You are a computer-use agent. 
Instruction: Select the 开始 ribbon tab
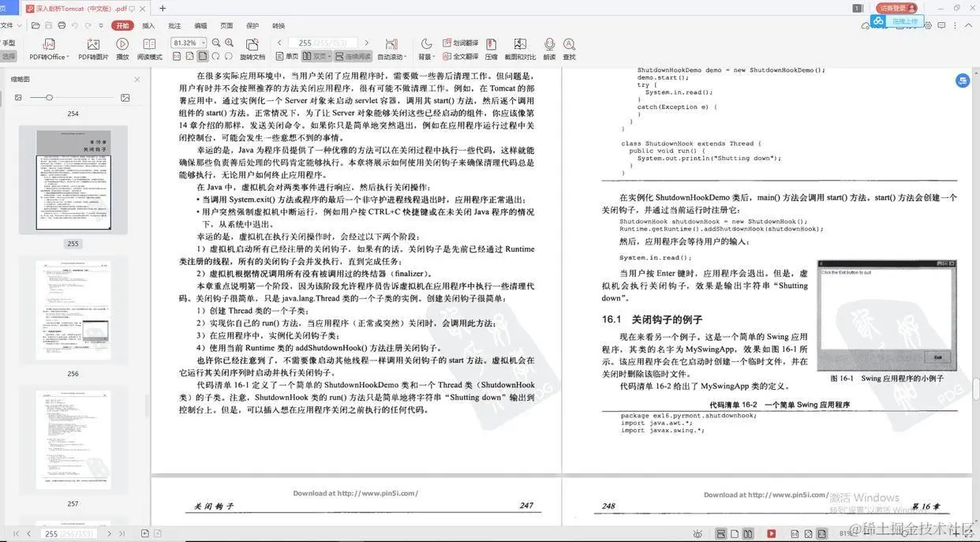click(x=122, y=25)
